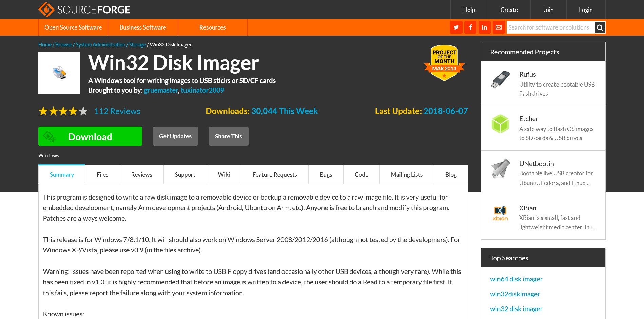Image resolution: width=644 pixels, height=319 pixels.
Task: Click the green Download button
Action: click(90, 136)
